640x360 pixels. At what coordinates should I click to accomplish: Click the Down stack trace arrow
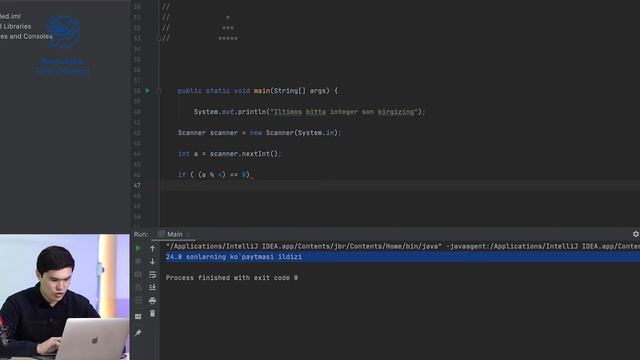(152, 261)
